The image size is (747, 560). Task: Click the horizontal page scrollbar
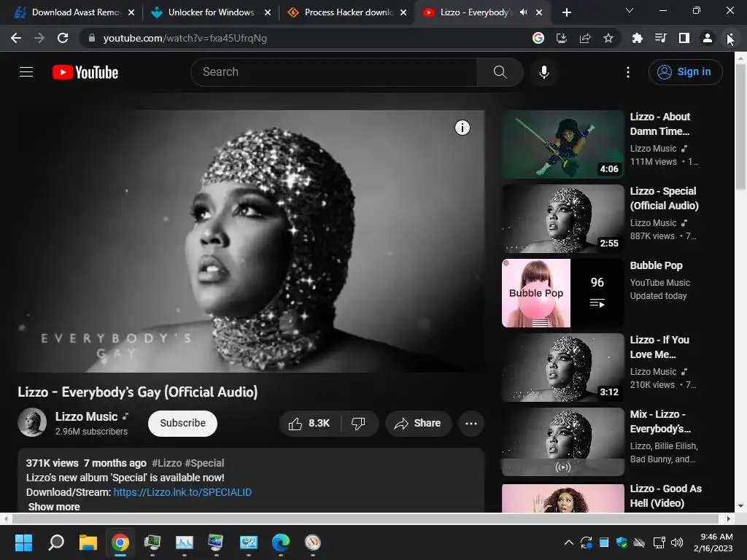point(365,518)
